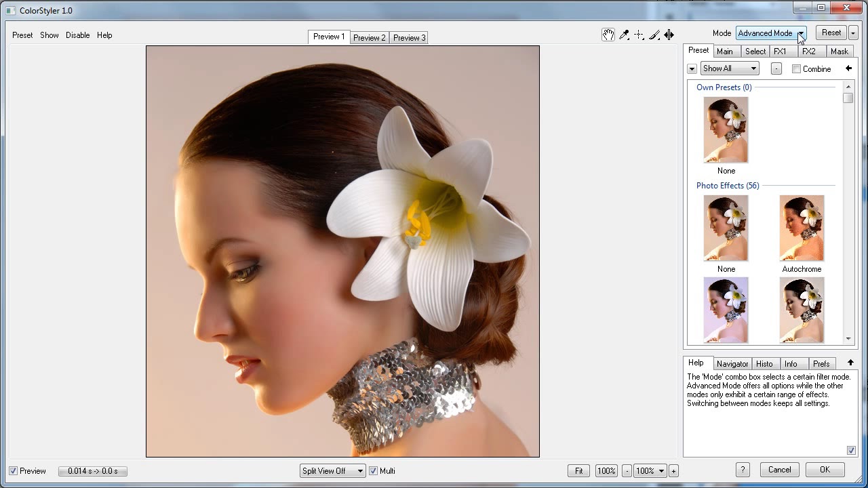Switch to the Preview 3 tab
Screen dimensions: 868x488
(x=410, y=38)
